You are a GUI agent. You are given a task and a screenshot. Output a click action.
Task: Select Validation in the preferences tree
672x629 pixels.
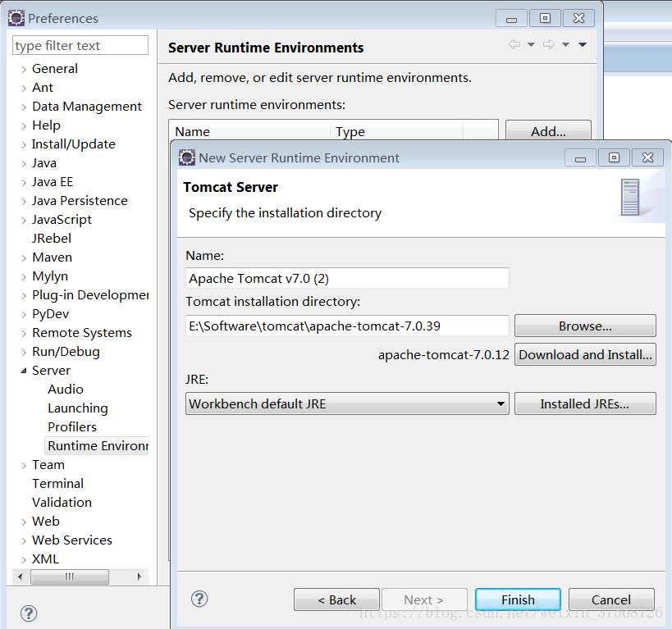(62, 502)
